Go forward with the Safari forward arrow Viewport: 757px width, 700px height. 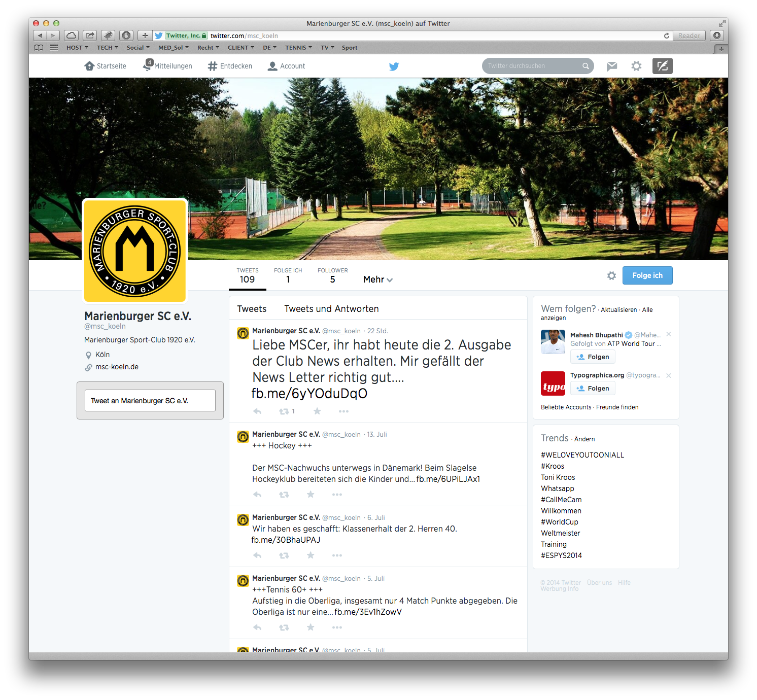point(53,36)
